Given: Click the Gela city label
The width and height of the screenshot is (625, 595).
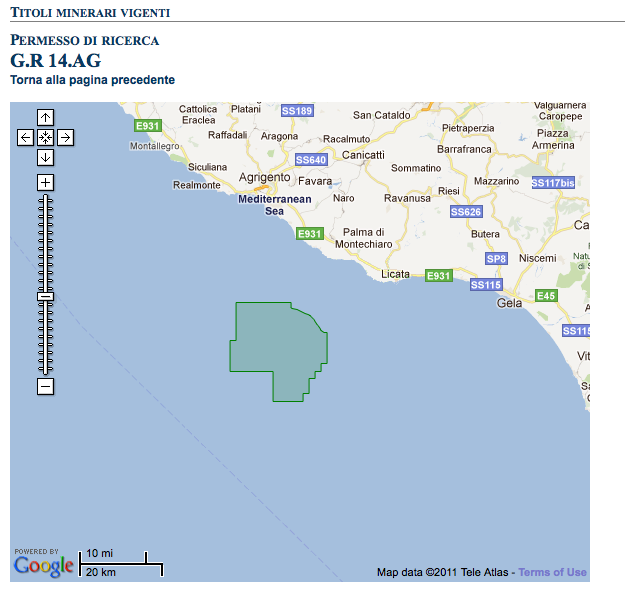Looking at the screenshot, I should pos(510,303).
